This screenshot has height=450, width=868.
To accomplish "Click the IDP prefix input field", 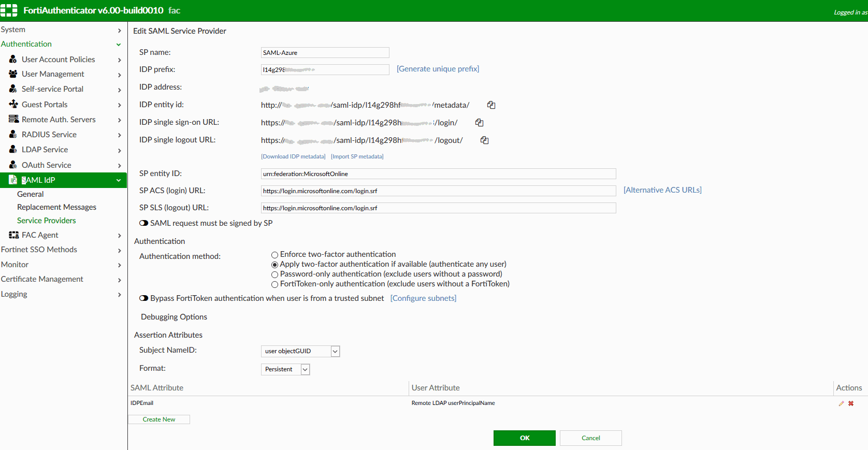I will pyautogui.click(x=325, y=70).
